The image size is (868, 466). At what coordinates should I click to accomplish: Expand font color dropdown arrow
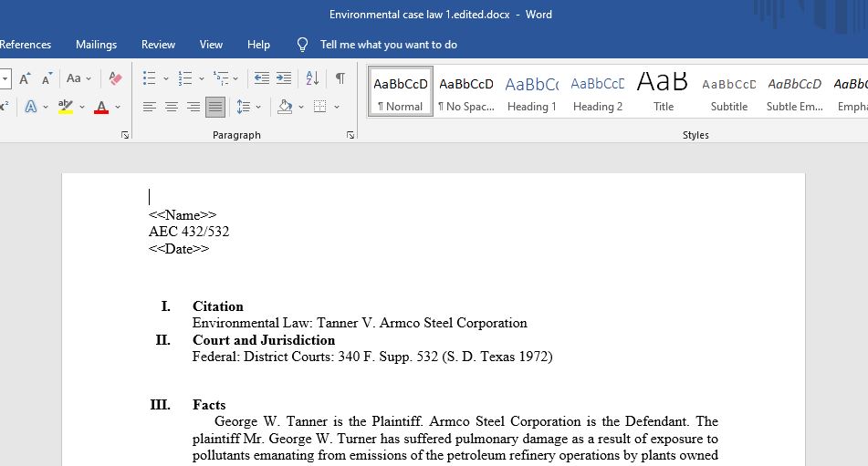[118, 108]
